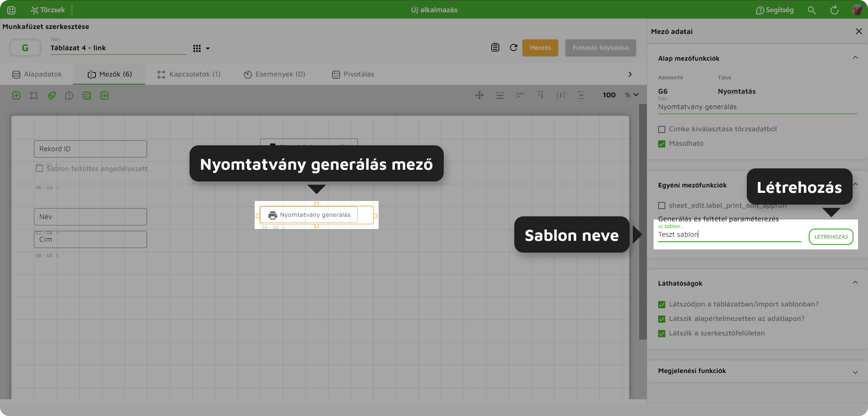Open Segítség help
The width and height of the screenshot is (868, 416).
(775, 10)
